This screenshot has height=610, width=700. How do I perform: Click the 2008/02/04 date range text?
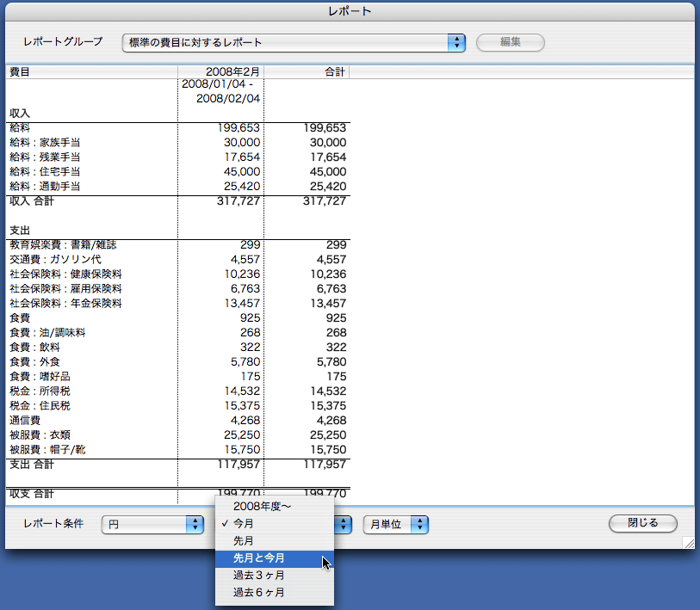point(228,99)
